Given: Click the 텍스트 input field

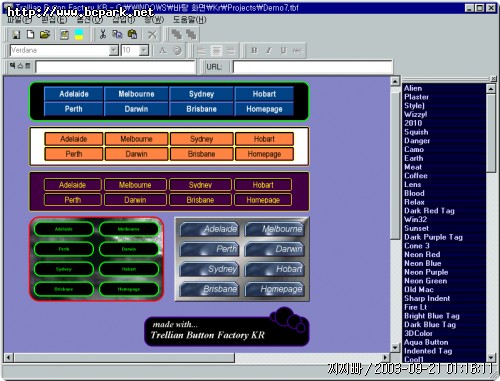Looking at the screenshot, I should pyautogui.click(x=115, y=67).
